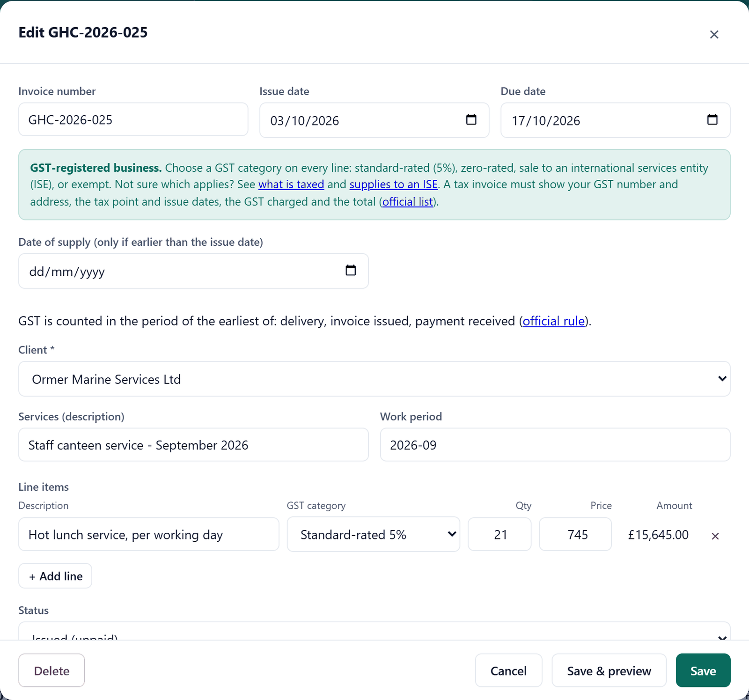Expand the GST category dropdown
Viewport: 749px width, 700px height.
pos(374,534)
